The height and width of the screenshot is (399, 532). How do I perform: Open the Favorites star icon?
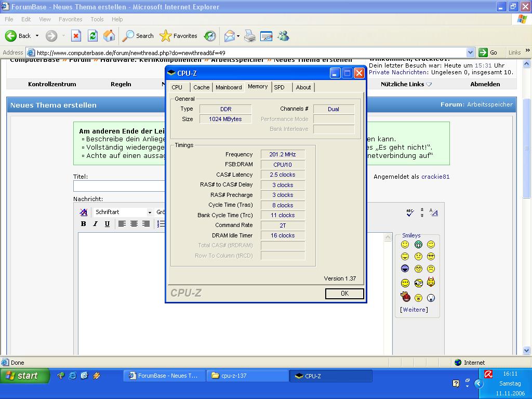tap(166, 36)
